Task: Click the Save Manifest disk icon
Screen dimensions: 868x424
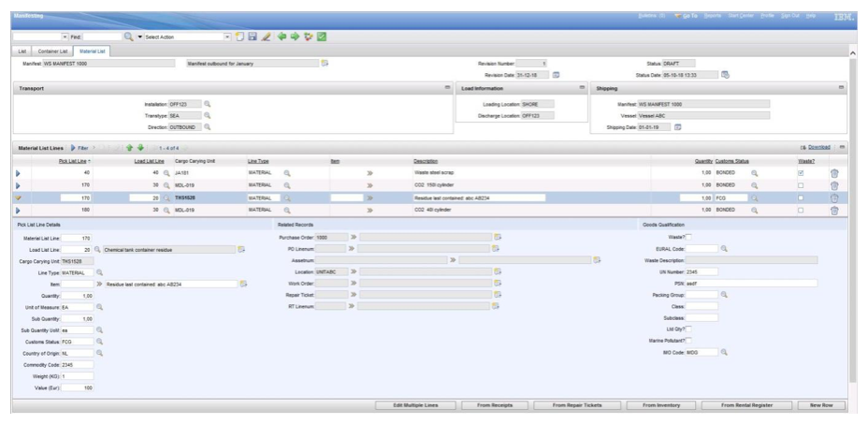Action: (x=253, y=36)
